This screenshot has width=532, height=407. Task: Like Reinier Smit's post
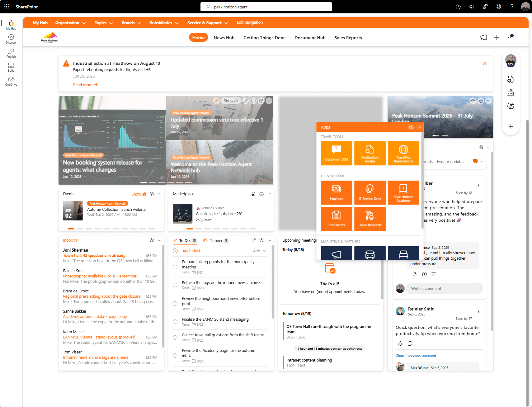point(400,343)
